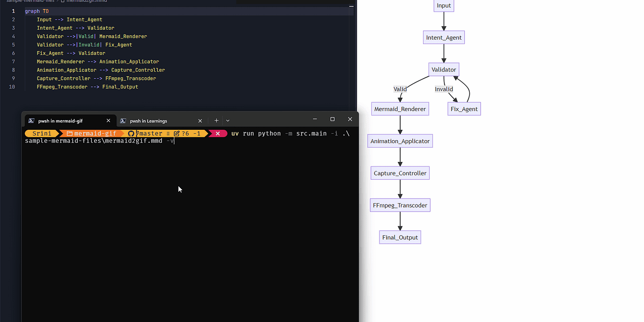Click the 'FFmpeg_Transcoder' diagram node
This screenshot has height=322, width=644.
tap(400, 205)
